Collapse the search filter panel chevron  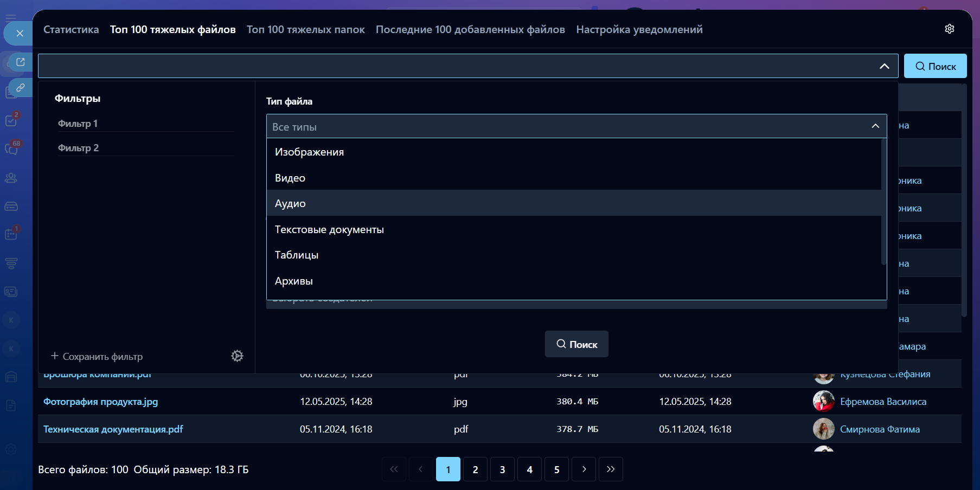coord(884,66)
